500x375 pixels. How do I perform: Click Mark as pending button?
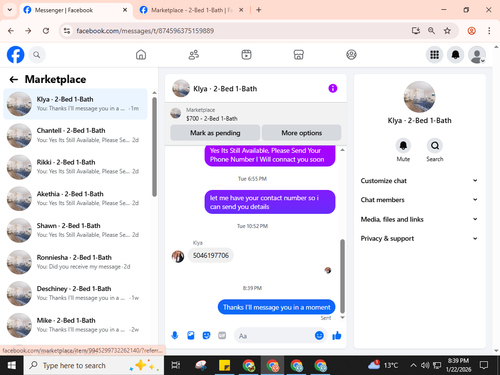click(x=215, y=133)
